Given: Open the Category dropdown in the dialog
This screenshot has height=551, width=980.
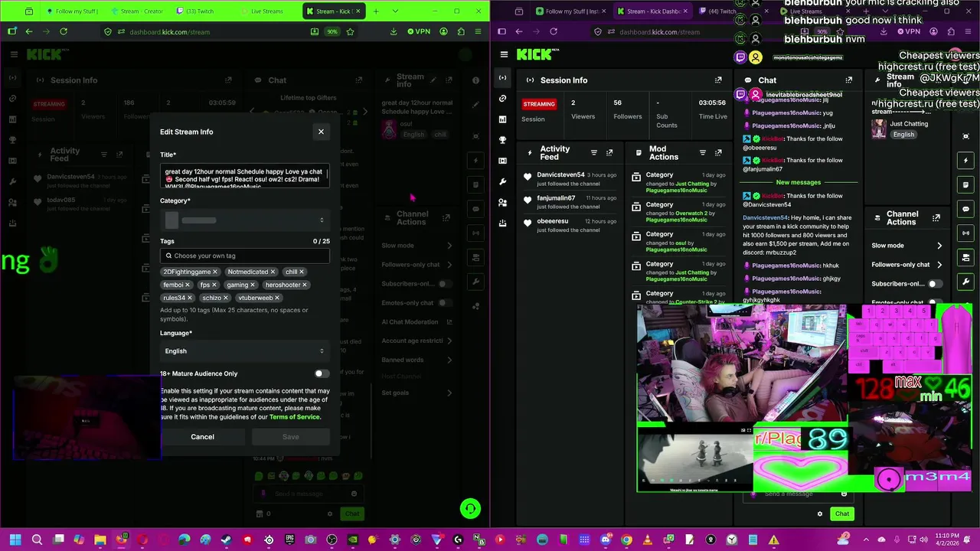Looking at the screenshot, I should pos(245,220).
